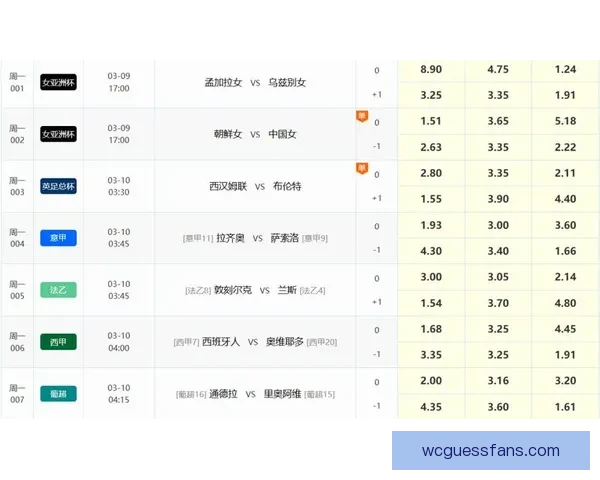
Task: Open the 英足总杯 league badge
Action: point(59,186)
